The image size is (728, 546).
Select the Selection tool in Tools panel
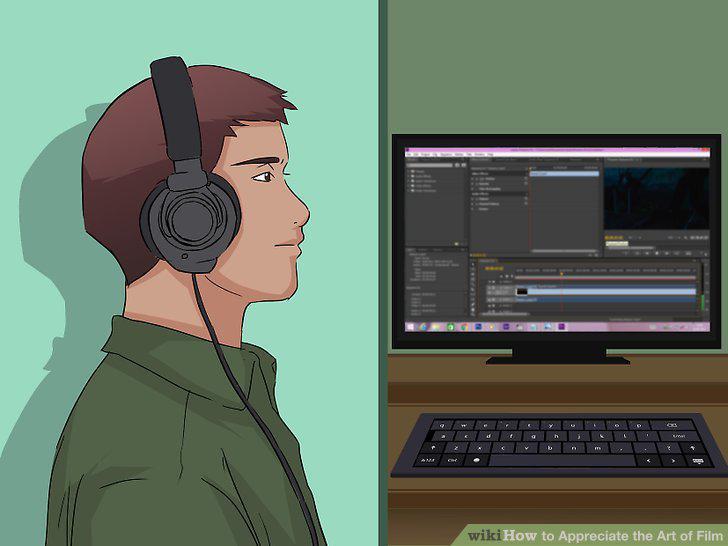[473, 264]
